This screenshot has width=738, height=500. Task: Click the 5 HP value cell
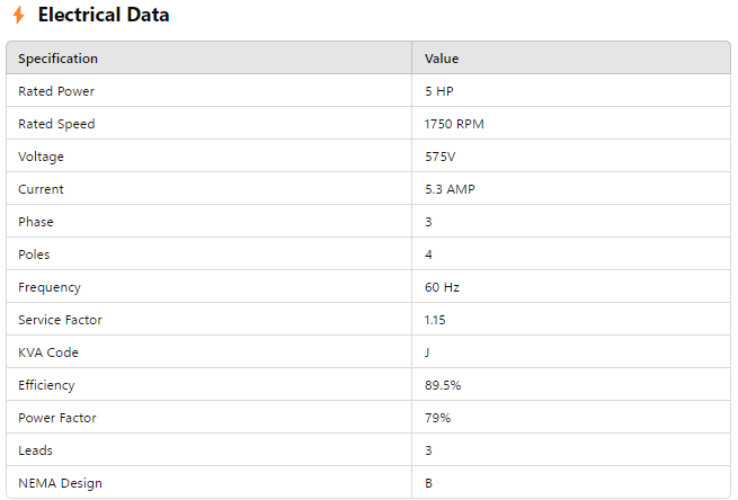point(439,92)
